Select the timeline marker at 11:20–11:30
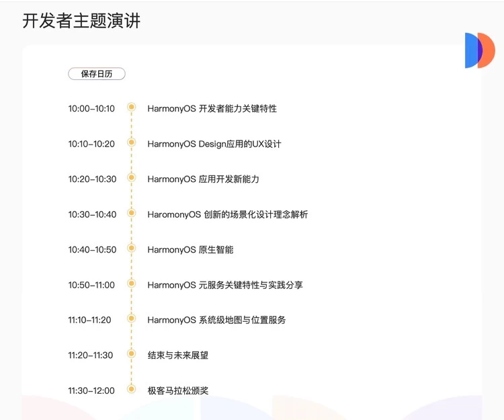504x420 pixels. [132, 354]
